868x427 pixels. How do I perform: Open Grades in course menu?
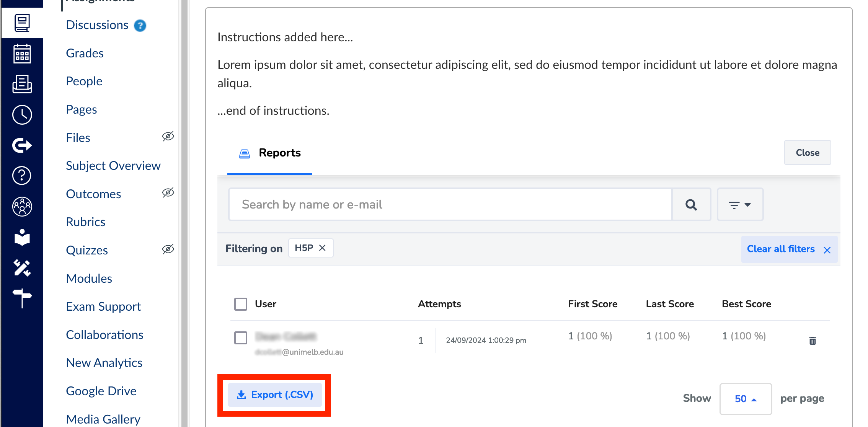point(85,53)
